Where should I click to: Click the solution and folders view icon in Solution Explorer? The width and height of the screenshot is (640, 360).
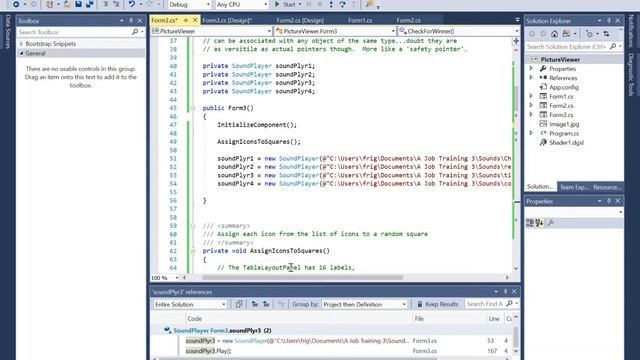point(566,34)
